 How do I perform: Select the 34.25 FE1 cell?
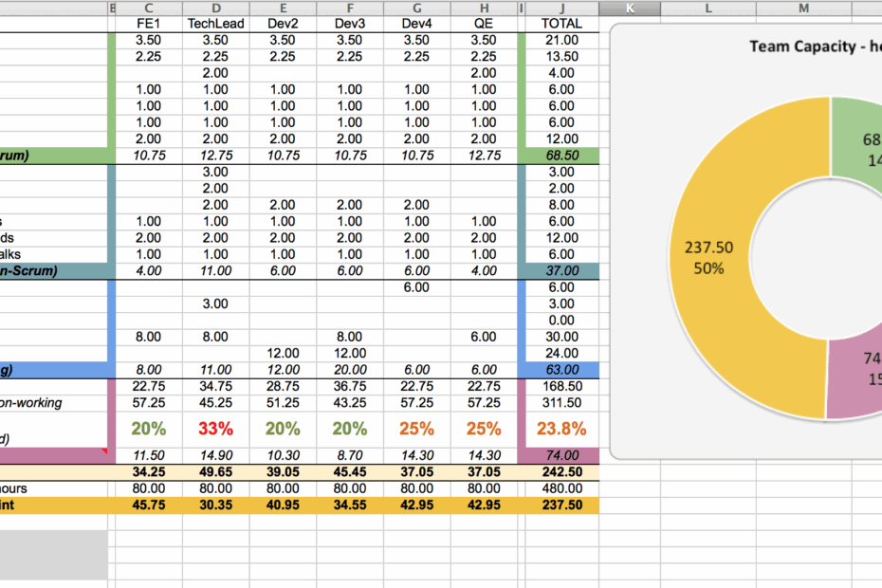pyautogui.click(x=149, y=472)
